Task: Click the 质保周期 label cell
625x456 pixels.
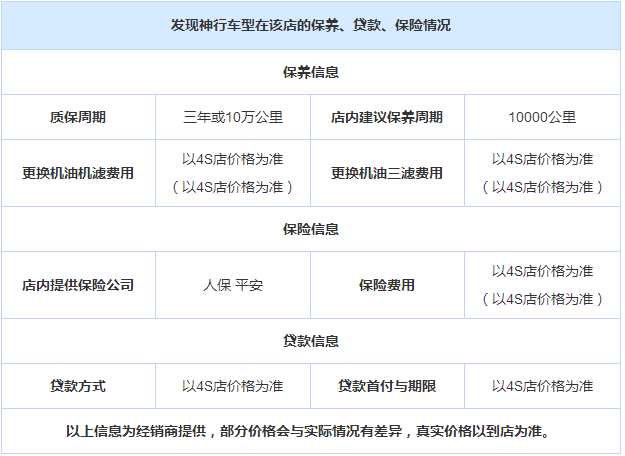Action: tap(78, 117)
